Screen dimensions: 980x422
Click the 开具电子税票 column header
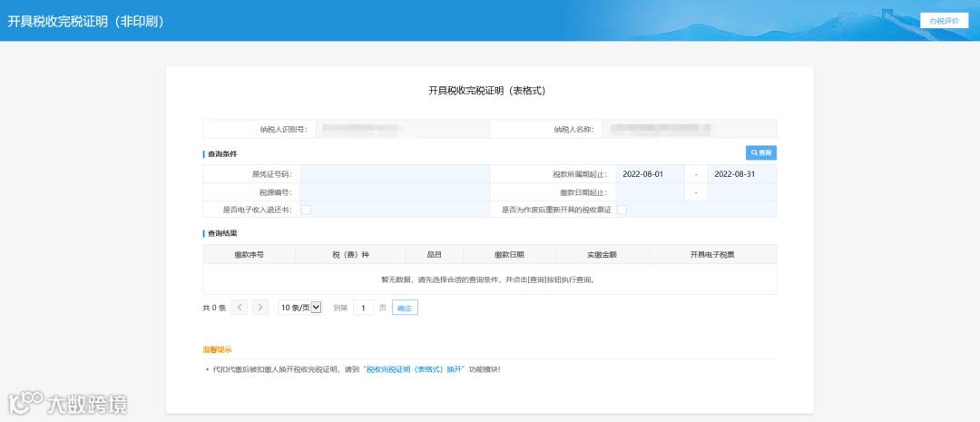712,254
